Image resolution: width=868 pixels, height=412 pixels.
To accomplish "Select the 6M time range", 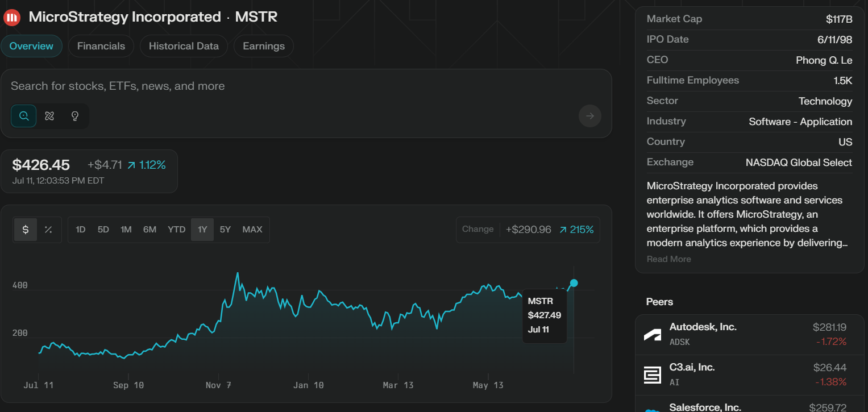I will [x=149, y=230].
